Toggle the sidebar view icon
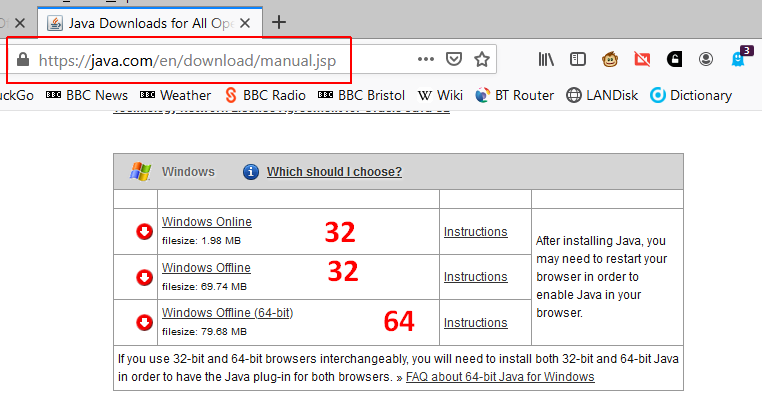Viewport: 762px width, 411px height. 578,59
